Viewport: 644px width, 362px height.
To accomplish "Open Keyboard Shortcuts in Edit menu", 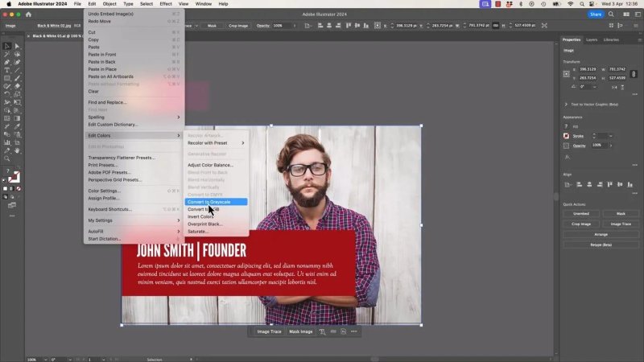I will point(134,209).
